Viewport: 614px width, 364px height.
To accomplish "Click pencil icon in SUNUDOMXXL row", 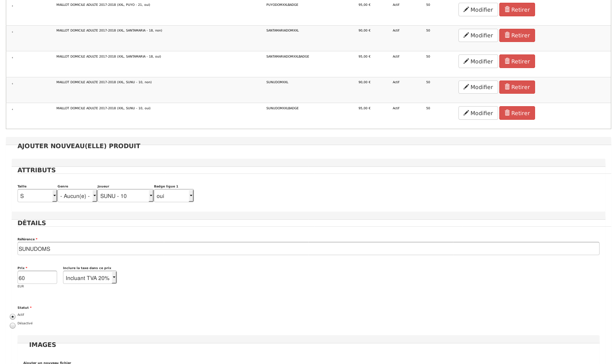I will 466,87.
